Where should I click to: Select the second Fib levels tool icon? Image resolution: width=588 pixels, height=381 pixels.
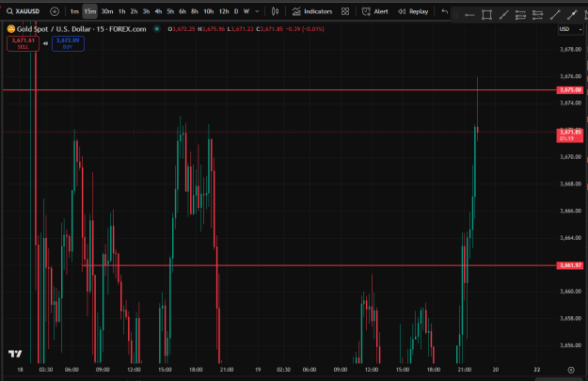537,15
